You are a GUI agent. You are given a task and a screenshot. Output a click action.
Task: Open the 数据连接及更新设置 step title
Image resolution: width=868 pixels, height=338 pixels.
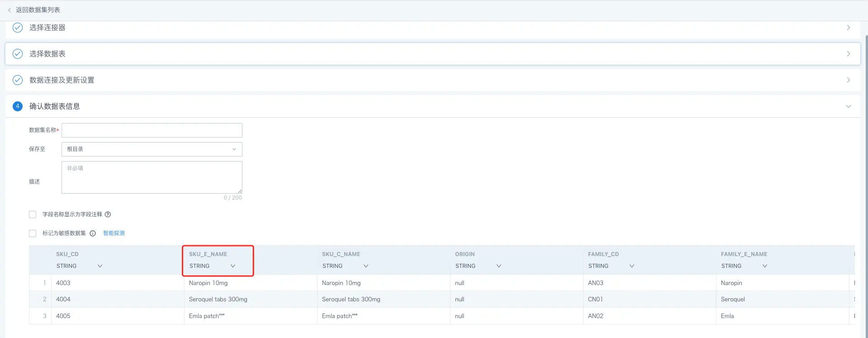pos(62,80)
